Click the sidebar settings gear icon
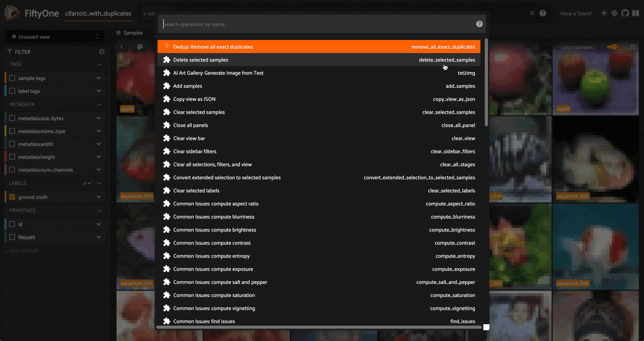Image resolution: width=644 pixels, height=341 pixels. pyautogui.click(x=102, y=52)
